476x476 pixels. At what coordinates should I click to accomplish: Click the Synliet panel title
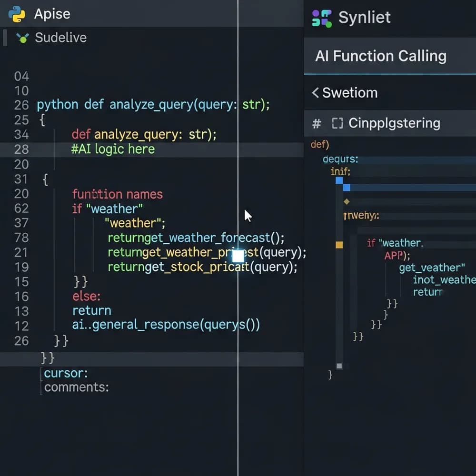(364, 17)
